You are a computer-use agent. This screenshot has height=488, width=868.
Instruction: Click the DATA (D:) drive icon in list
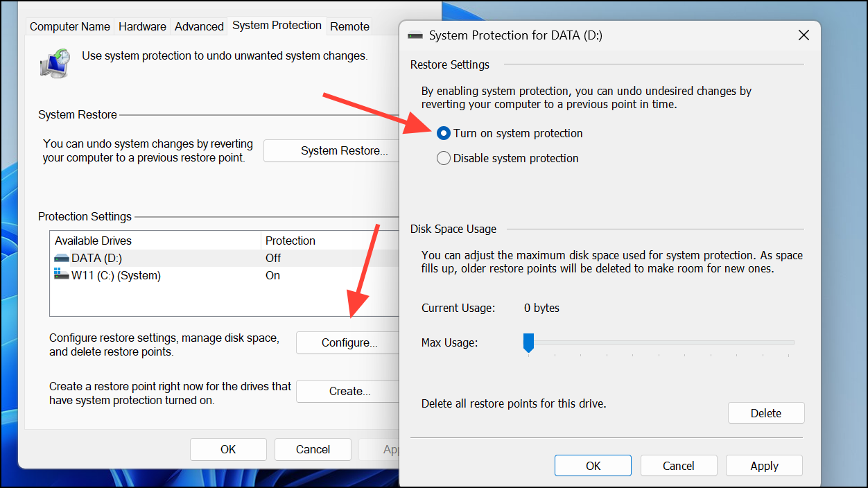[62, 258]
